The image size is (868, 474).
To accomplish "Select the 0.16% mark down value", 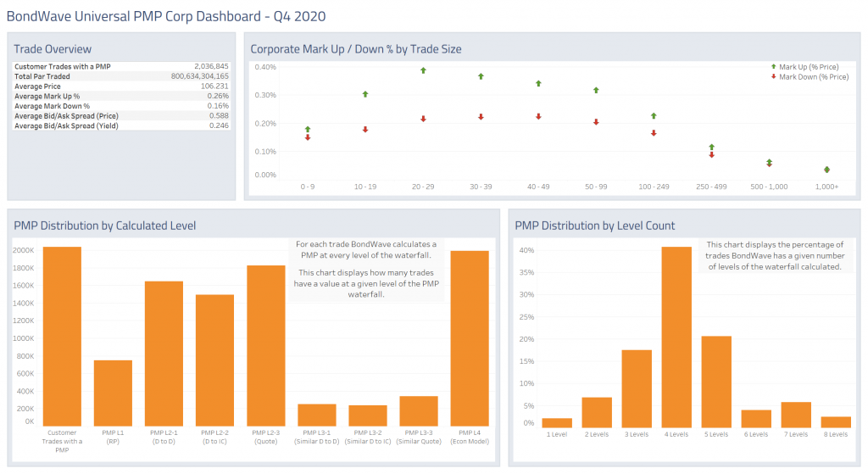I will pos(218,106).
